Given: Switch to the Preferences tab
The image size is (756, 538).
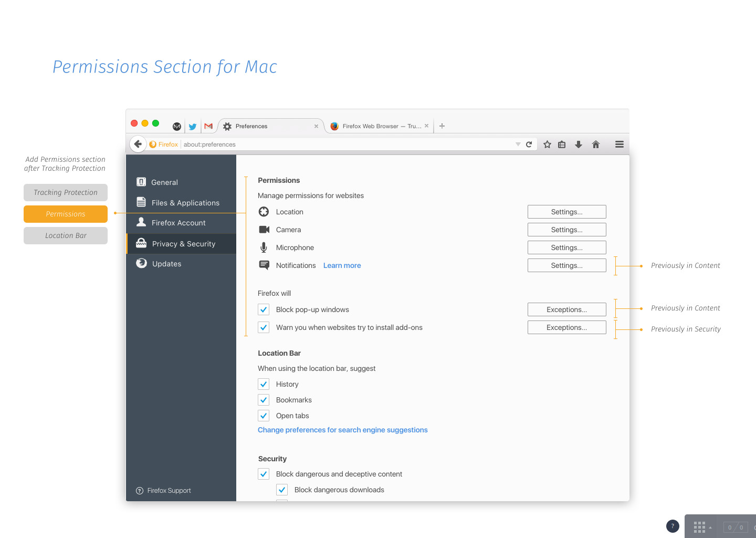Looking at the screenshot, I should pyautogui.click(x=270, y=126).
